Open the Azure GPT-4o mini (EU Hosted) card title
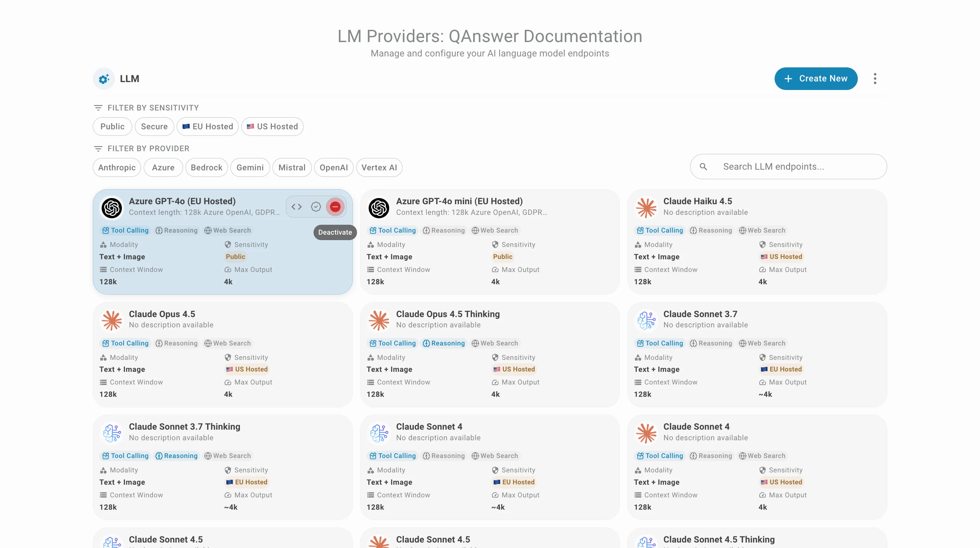This screenshot has height=548, width=980. pos(459,201)
